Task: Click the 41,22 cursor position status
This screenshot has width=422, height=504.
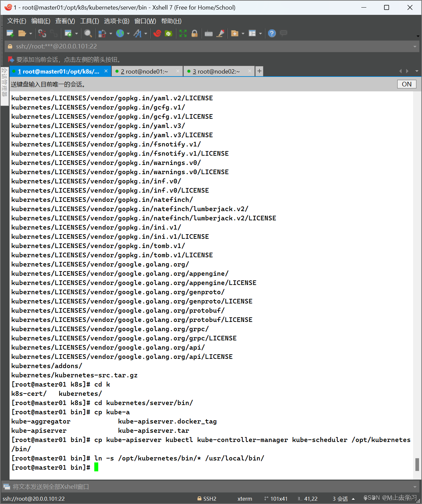Action: (x=308, y=499)
